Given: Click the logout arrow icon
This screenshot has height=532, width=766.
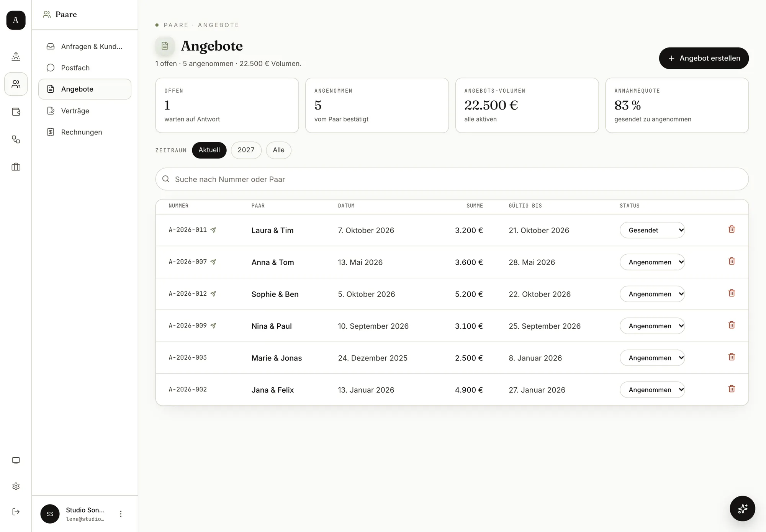Looking at the screenshot, I should pos(16,512).
